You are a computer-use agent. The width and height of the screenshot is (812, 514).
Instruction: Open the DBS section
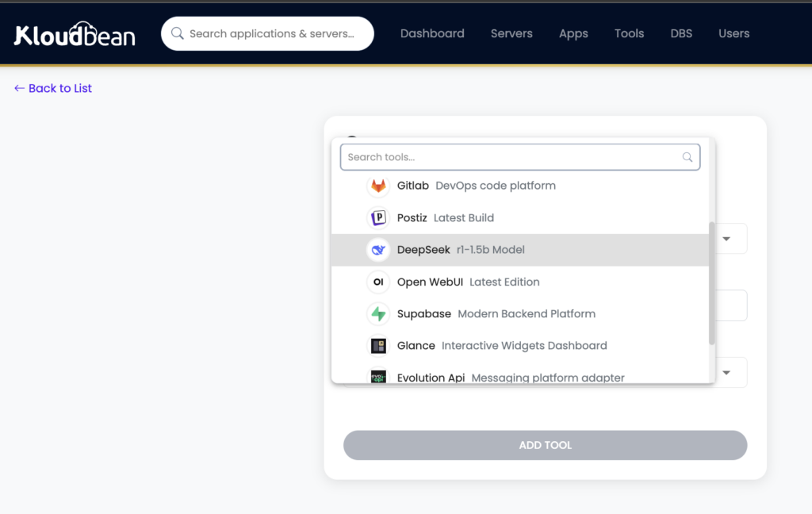(681, 33)
